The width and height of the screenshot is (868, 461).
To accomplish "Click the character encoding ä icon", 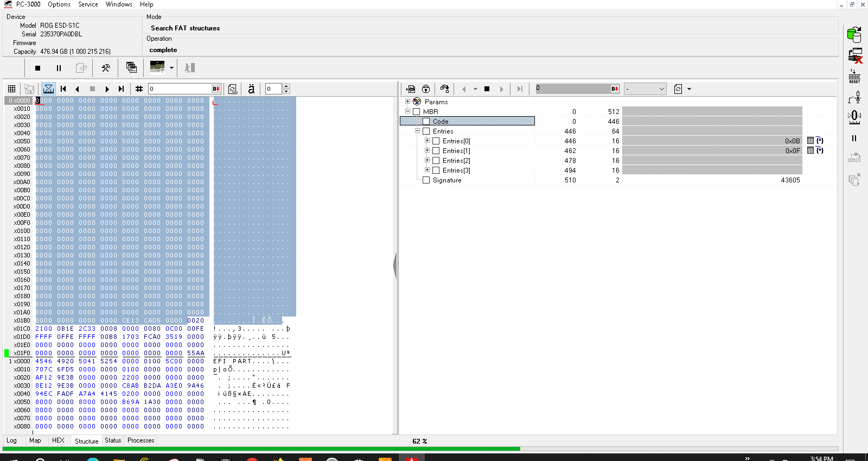I will 251,89.
